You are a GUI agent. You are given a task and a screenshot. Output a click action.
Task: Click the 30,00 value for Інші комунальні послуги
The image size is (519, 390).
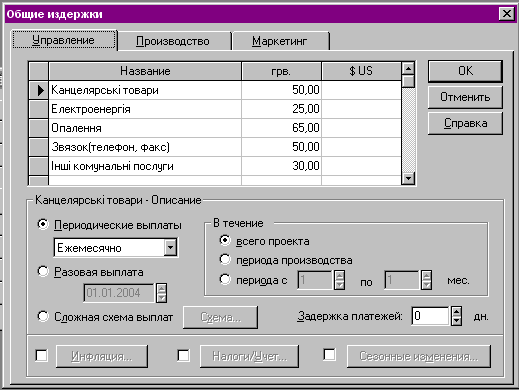point(281,166)
